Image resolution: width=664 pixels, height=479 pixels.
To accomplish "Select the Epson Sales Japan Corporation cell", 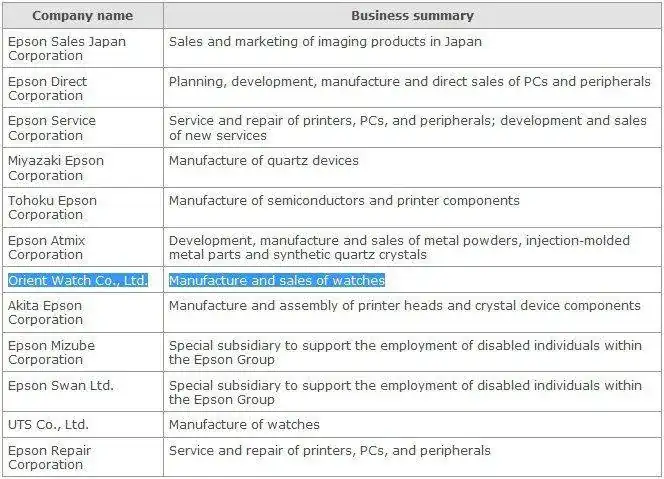I will [66, 49].
